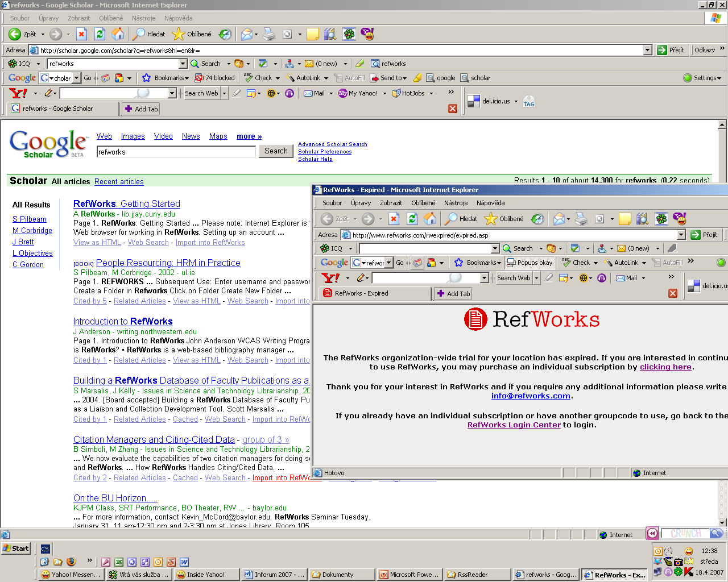Open Nápověda menu in RefWorks Expired window
Screen dimensions: 728x582
click(491, 203)
